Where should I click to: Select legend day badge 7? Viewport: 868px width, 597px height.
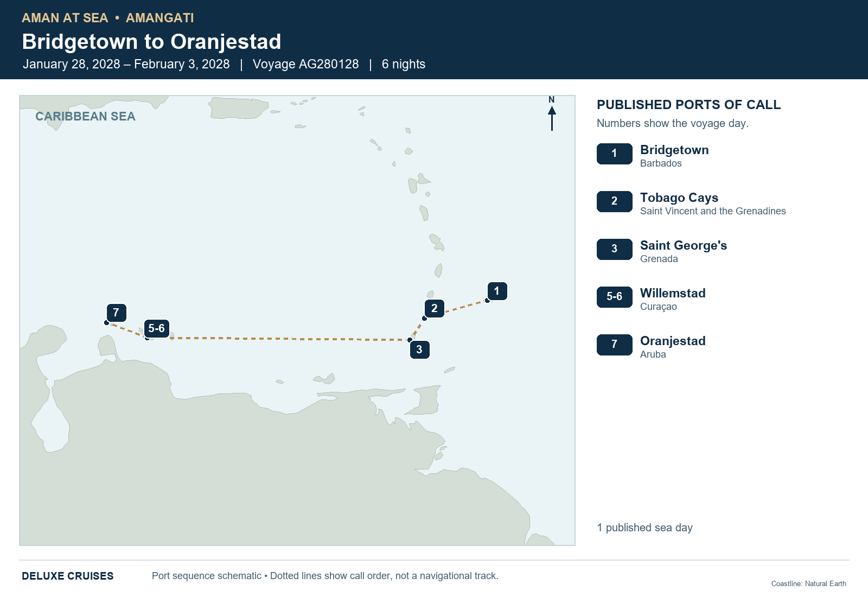(x=614, y=345)
